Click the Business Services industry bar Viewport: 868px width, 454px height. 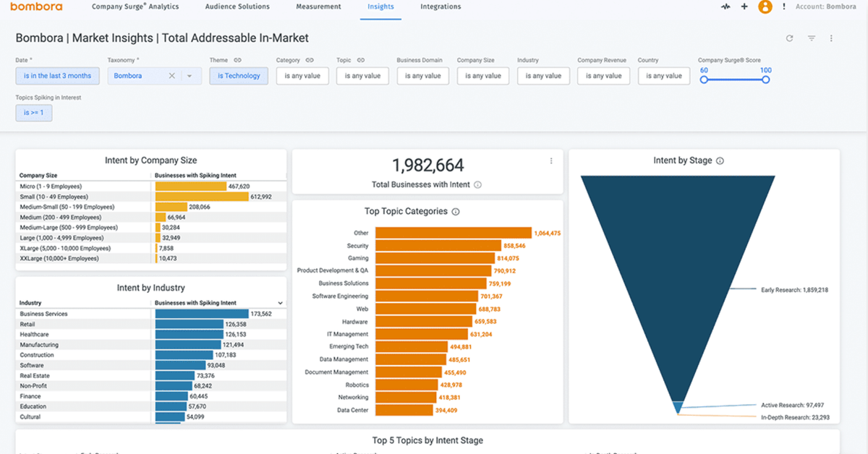[202, 314]
